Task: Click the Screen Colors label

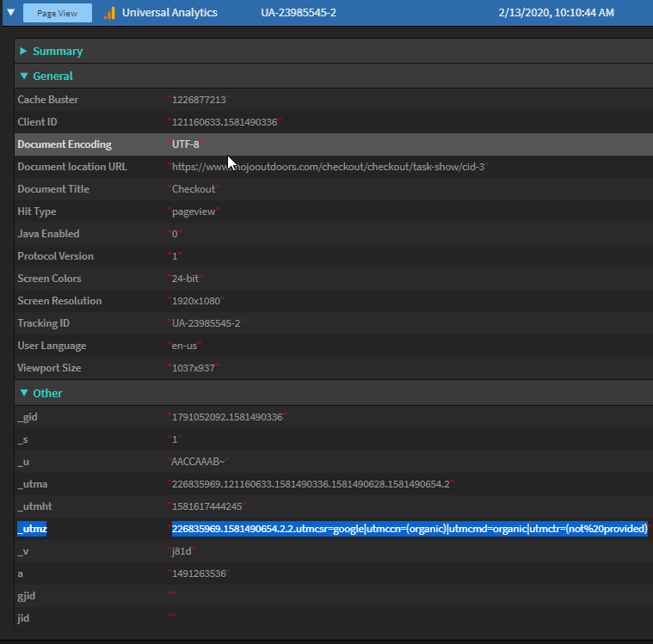Action: click(49, 279)
